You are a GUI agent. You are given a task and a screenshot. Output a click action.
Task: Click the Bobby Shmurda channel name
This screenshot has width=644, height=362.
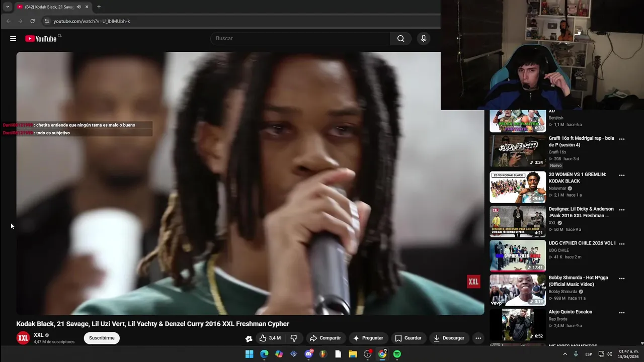(563, 292)
